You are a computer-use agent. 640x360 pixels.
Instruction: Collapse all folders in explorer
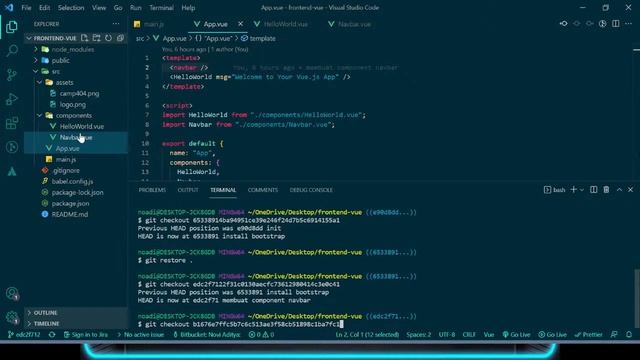pyautogui.click(x=120, y=38)
